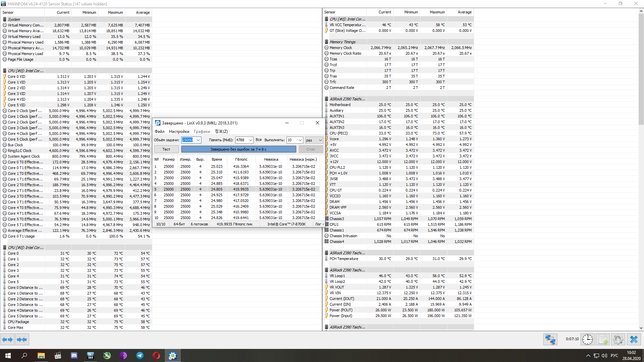Click the expand sensor columns arrows button
The width and height of the screenshot is (644, 362).
tap(7, 340)
